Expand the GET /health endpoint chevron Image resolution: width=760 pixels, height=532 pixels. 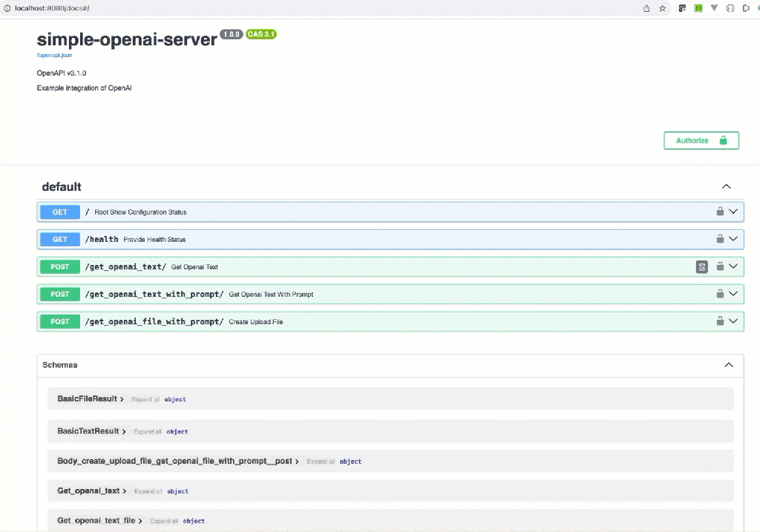click(x=733, y=239)
